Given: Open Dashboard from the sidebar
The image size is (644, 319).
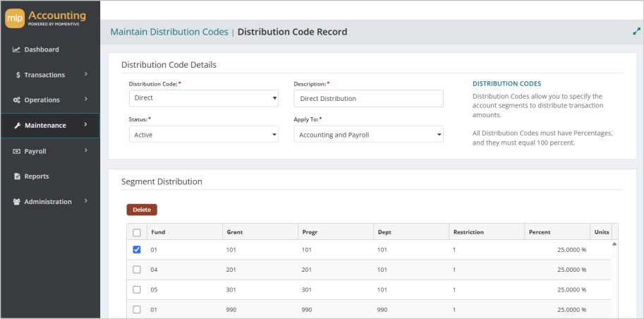Looking at the screenshot, I should (50, 49).
